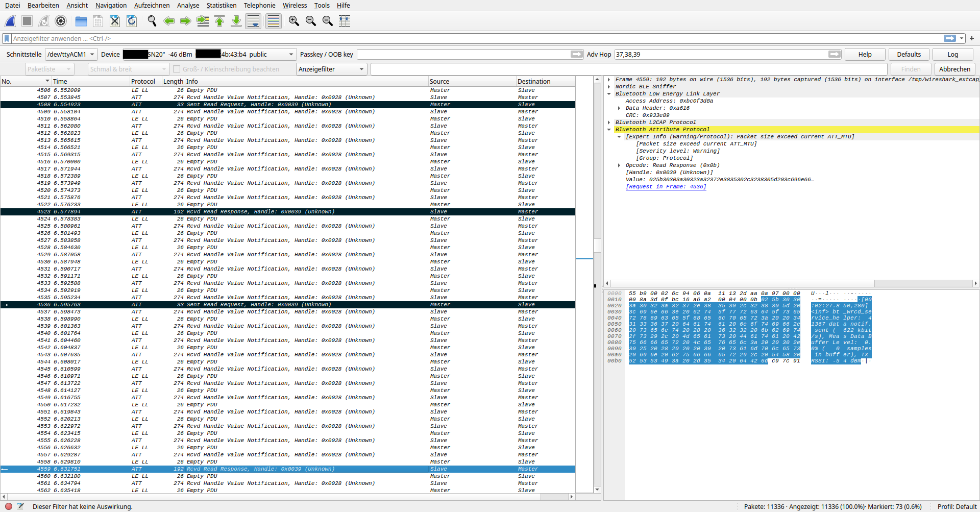The height and width of the screenshot is (512, 980).
Task: Follow the Request in Frame 4536 link
Action: 666,186
